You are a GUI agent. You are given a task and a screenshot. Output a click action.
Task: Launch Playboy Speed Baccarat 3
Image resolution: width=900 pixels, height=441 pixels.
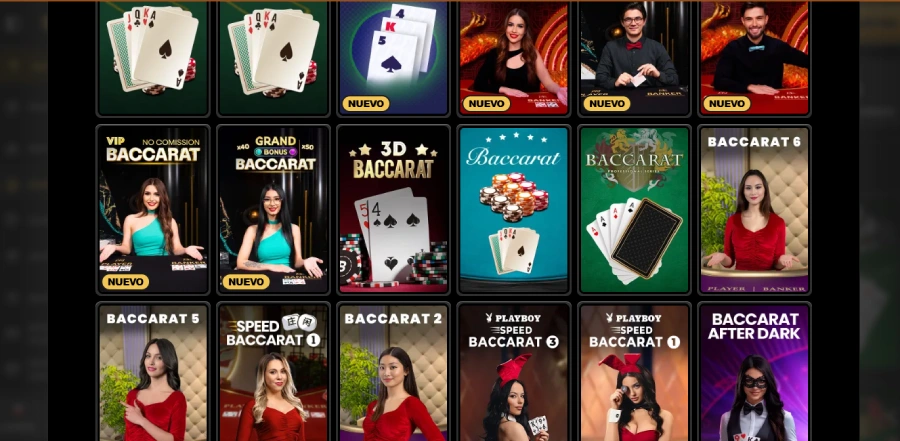click(x=514, y=373)
